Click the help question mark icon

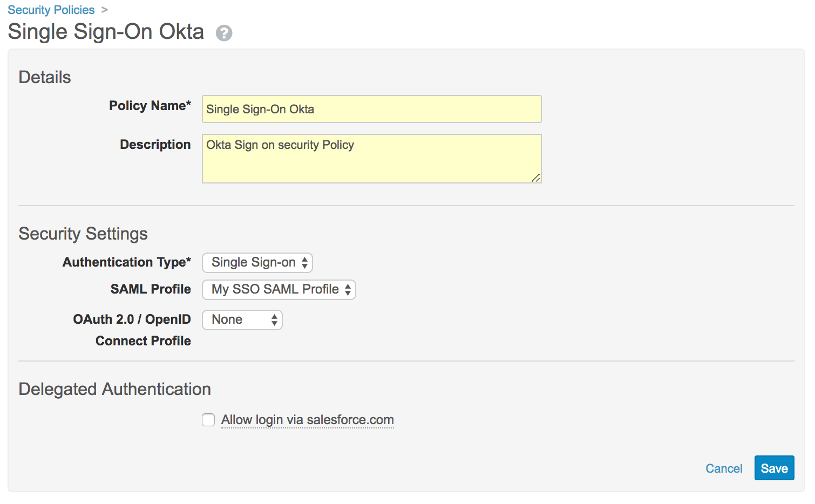(224, 33)
